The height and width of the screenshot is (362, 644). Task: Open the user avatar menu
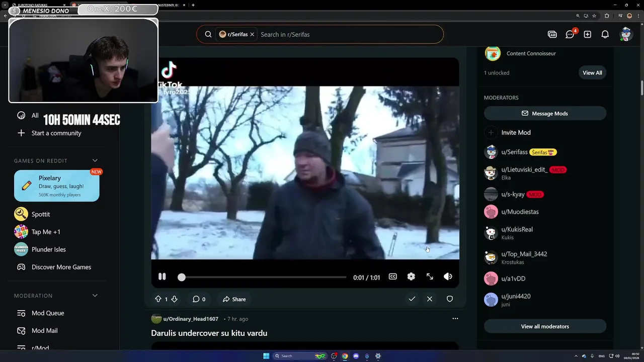pyautogui.click(x=626, y=34)
